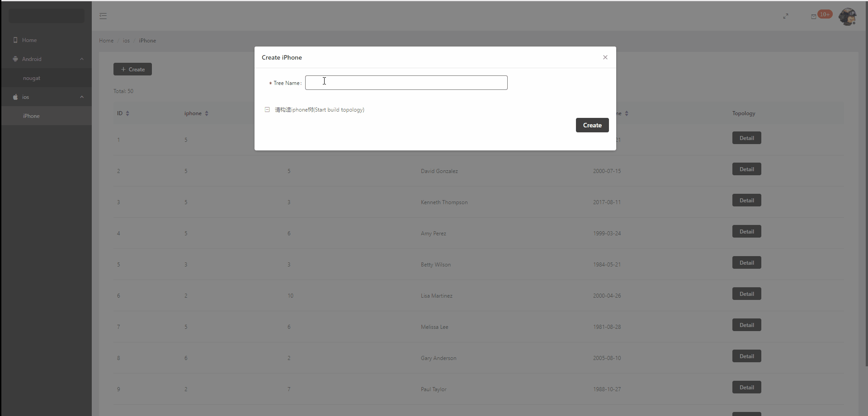The height and width of the screenshot is (416, 868).
Task: Click the Create iPhone dialog title
Action: (282, 57)
